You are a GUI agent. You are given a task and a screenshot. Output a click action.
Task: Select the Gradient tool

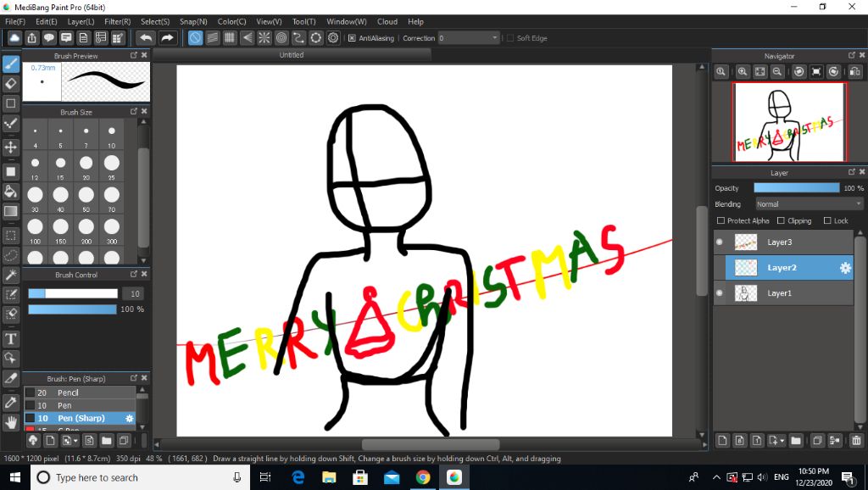click(x=10, y=211)
